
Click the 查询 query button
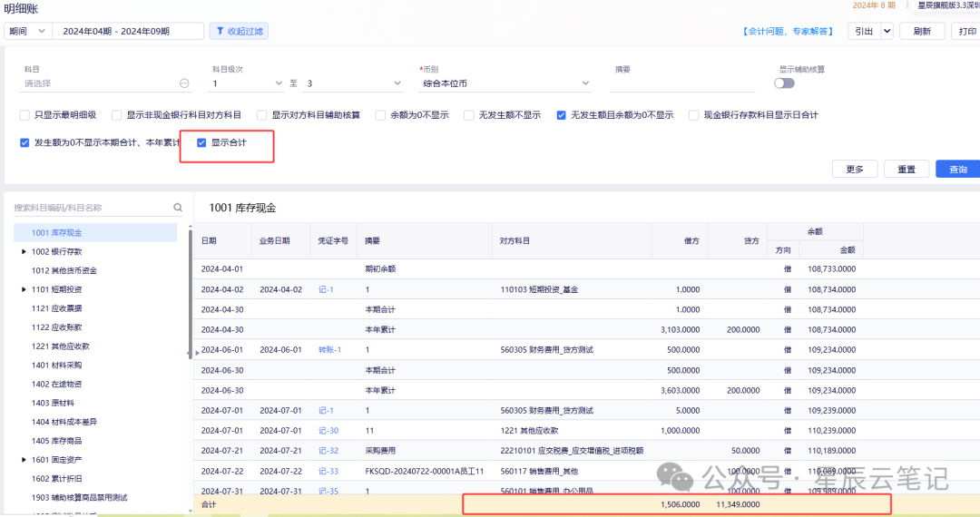pyautogui.click(x=957, y=170)
